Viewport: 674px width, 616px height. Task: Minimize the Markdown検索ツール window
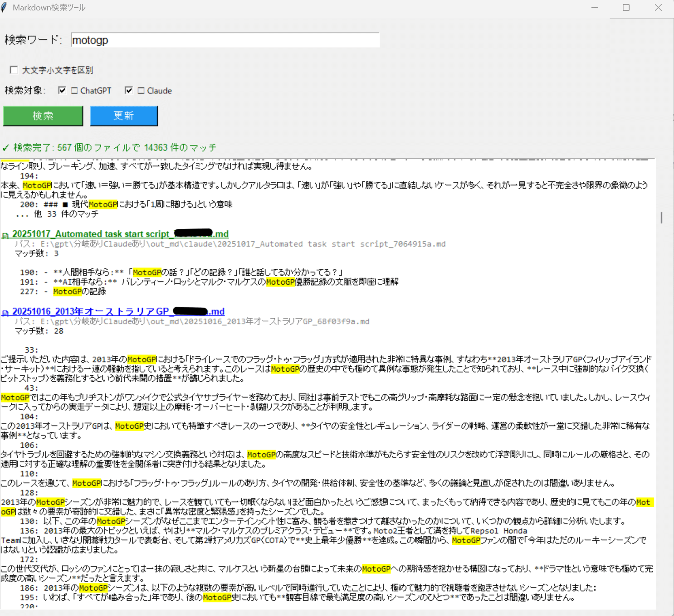(x=595, y=8)
